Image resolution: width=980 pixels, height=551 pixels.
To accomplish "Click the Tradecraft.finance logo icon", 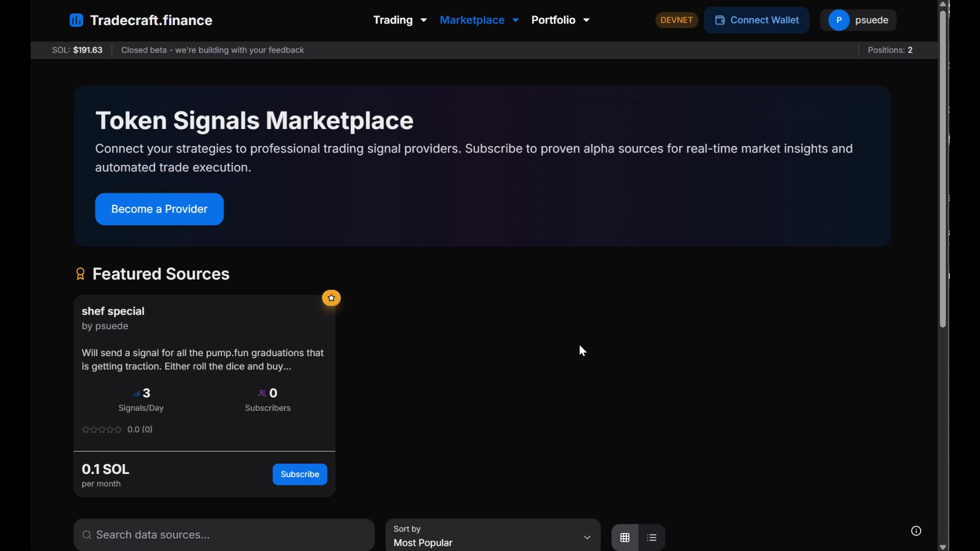I will coord(76,20).
